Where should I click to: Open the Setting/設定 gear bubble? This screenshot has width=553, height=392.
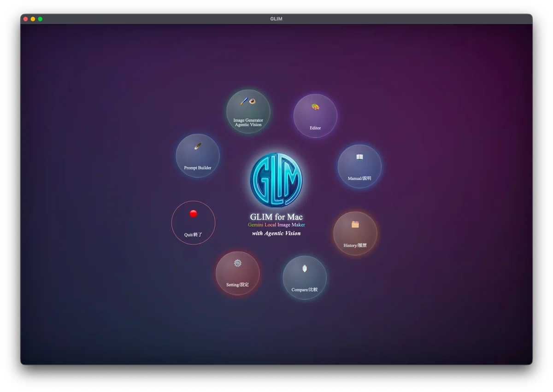238,273
